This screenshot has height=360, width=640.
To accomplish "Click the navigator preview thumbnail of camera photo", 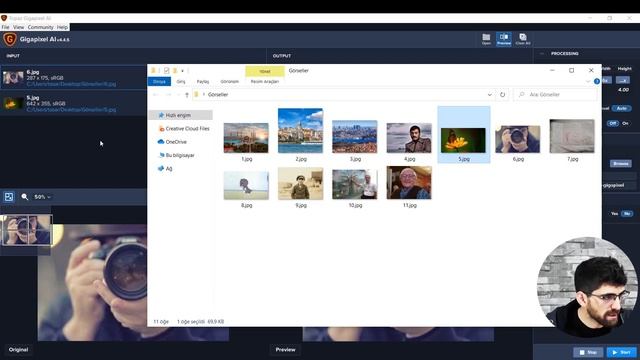I will coord(27,230).
